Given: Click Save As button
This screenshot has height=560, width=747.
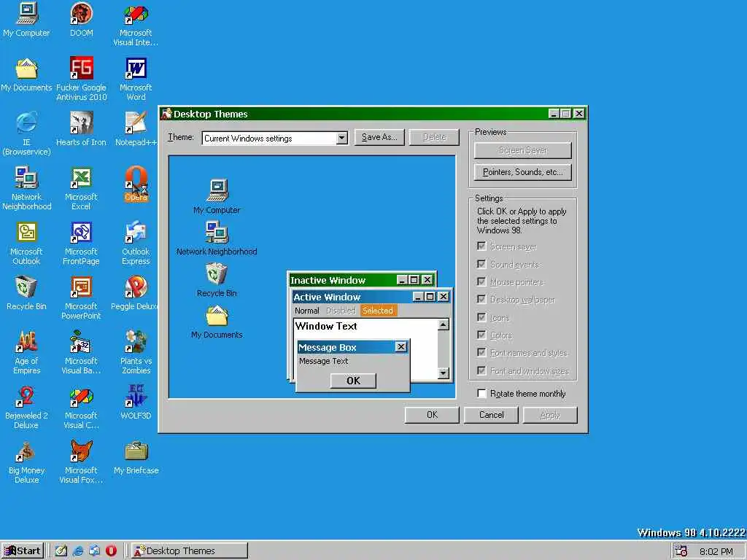Looking at the screenshot, I should coord(379,137).
